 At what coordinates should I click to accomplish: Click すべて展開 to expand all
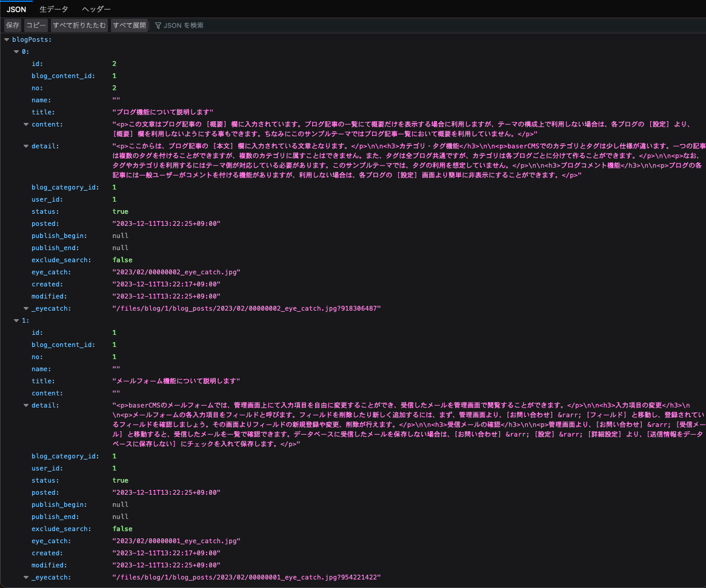click(129, 25)
